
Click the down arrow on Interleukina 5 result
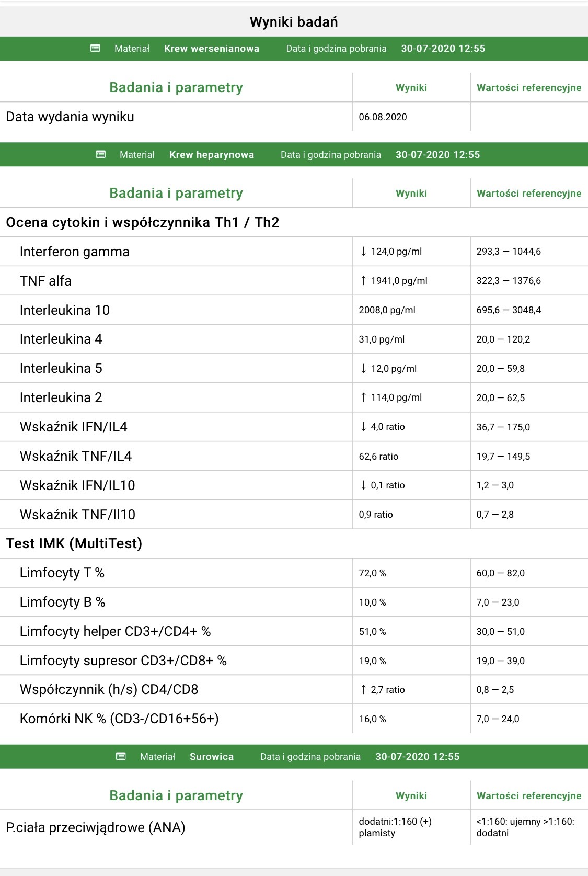363,369
